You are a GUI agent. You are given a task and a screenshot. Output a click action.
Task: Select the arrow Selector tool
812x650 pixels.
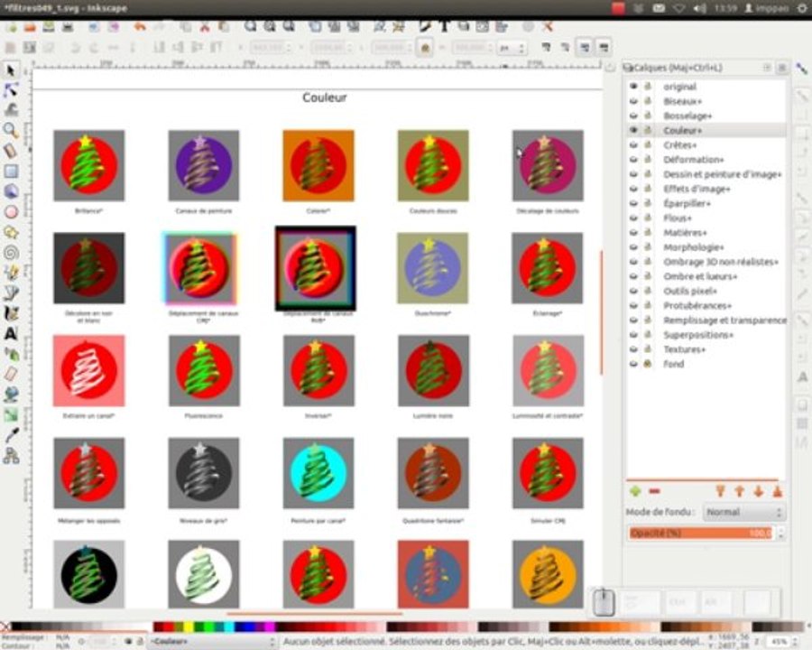[11, 70]
